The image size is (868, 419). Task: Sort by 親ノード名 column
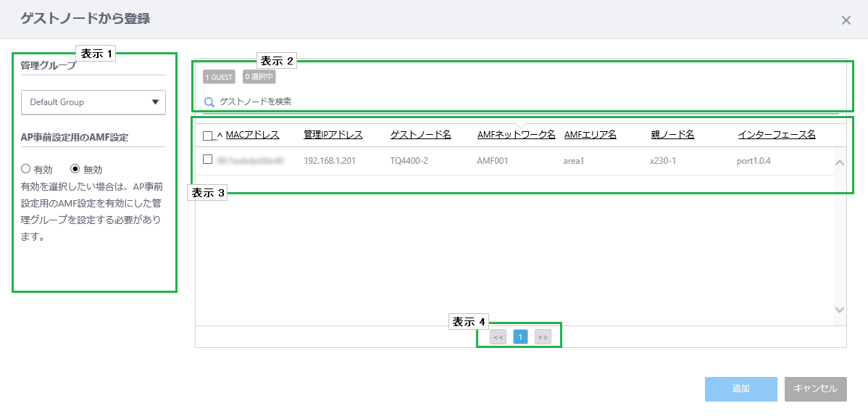tap(673, 135)
